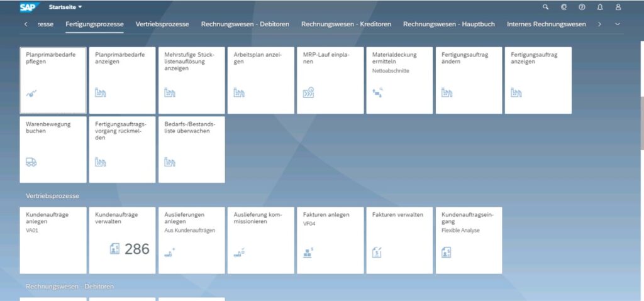Screen dimensions: 644x301
Task: Click the Fakturen anlegen tile icon
Action: coord(308,253)
